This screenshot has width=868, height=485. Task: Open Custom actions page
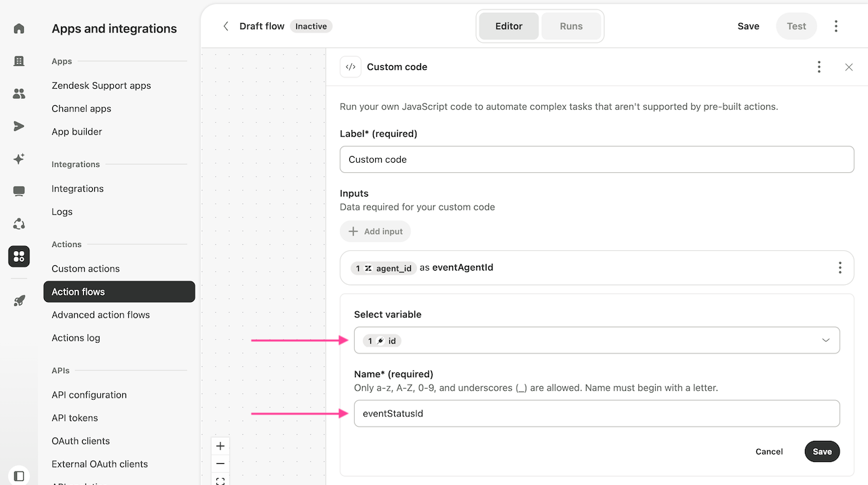pos(85,269)
